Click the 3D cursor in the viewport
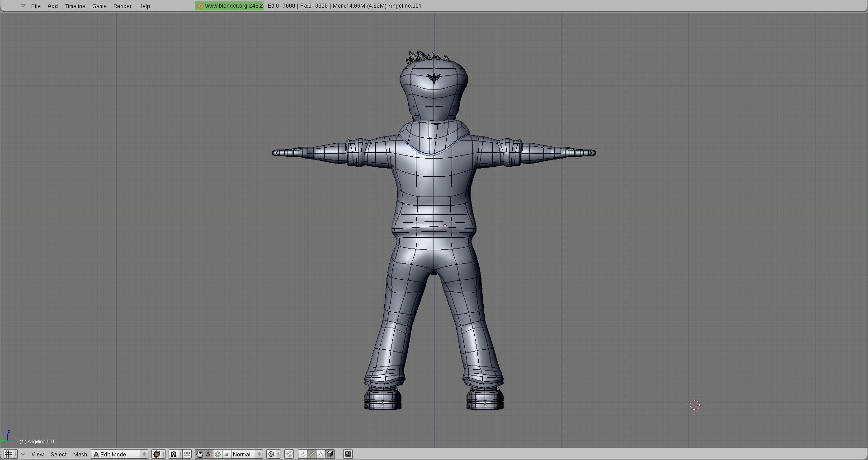This screenshot has height=460, width=868. [695, 405]
